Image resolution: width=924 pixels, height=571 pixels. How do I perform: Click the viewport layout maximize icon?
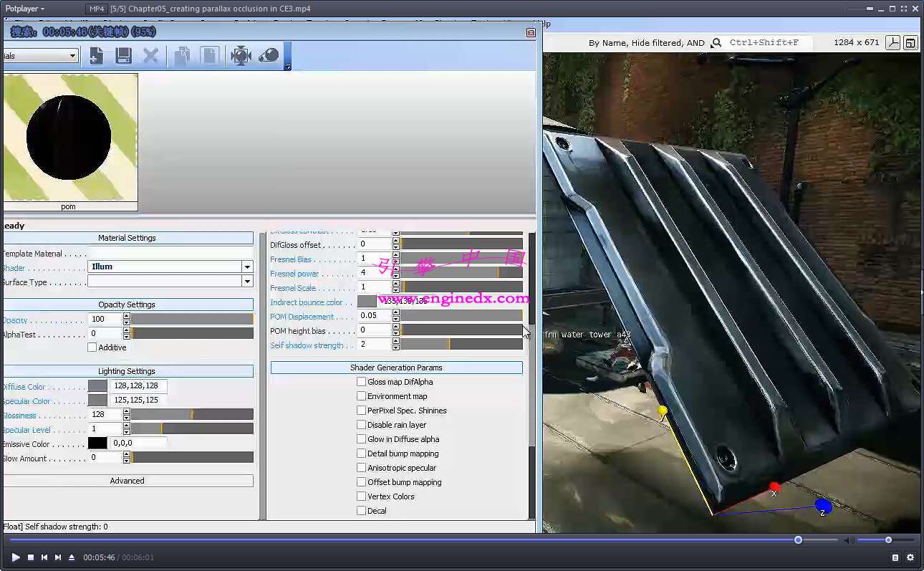coord(910,43)
